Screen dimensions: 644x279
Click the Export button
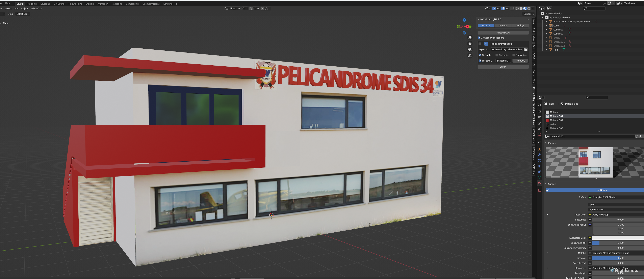point(503,67)
